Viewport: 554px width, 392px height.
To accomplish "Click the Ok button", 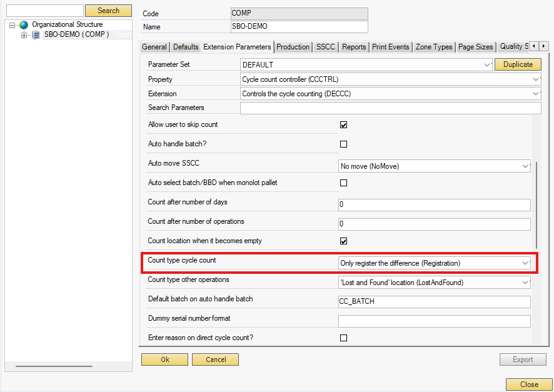I will pyautogui.click(x=164, y=359).
